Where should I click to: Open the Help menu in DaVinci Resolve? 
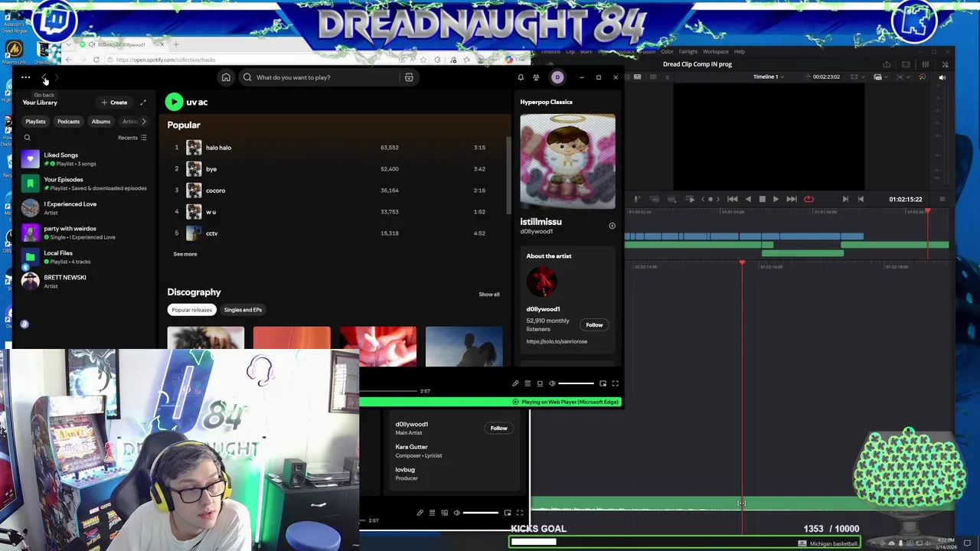point(740,51)
